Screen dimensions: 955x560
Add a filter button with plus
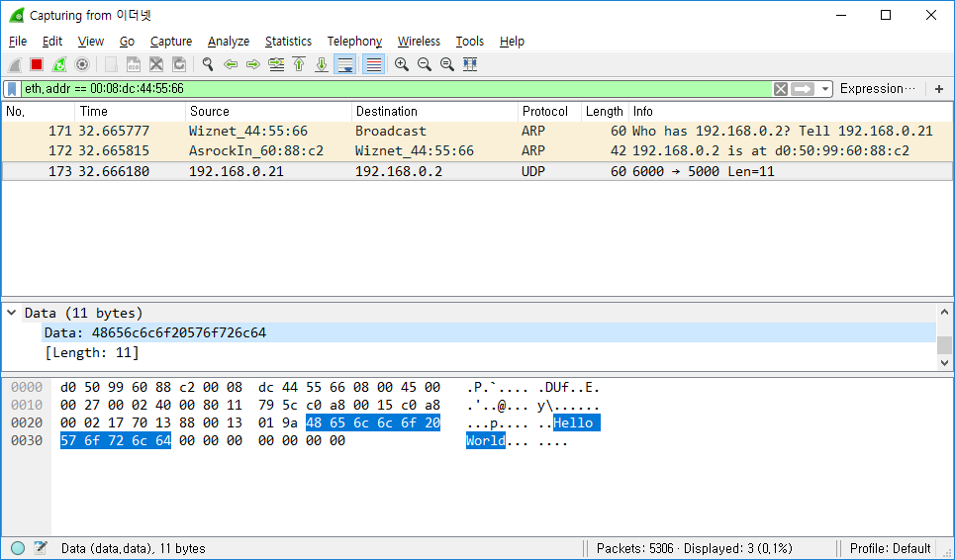(938, 89)
